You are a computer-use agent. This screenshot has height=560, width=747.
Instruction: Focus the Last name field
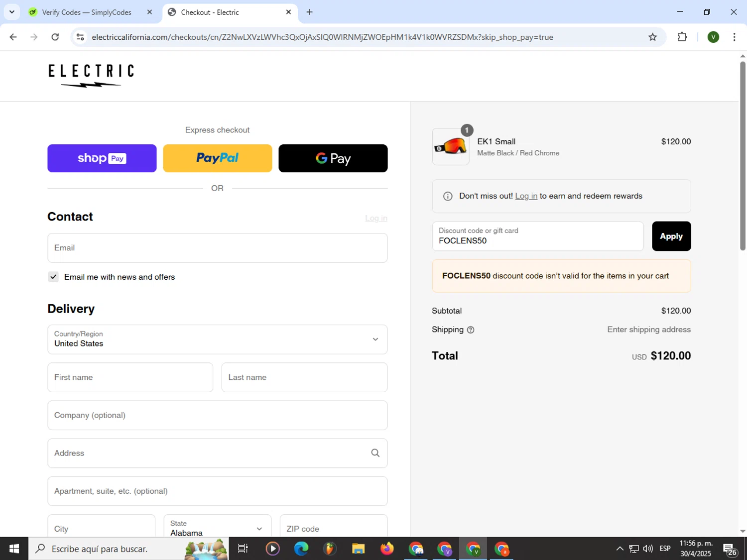(304, 377)
